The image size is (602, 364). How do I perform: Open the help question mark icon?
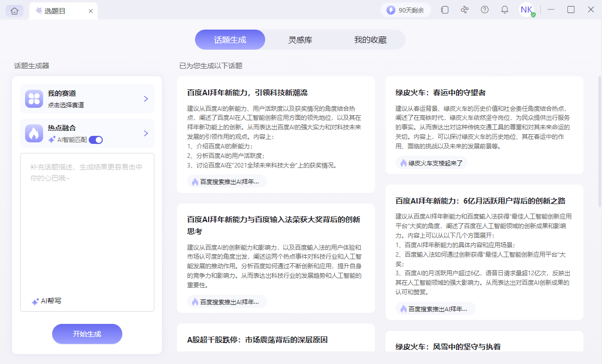tap(484, 10)
